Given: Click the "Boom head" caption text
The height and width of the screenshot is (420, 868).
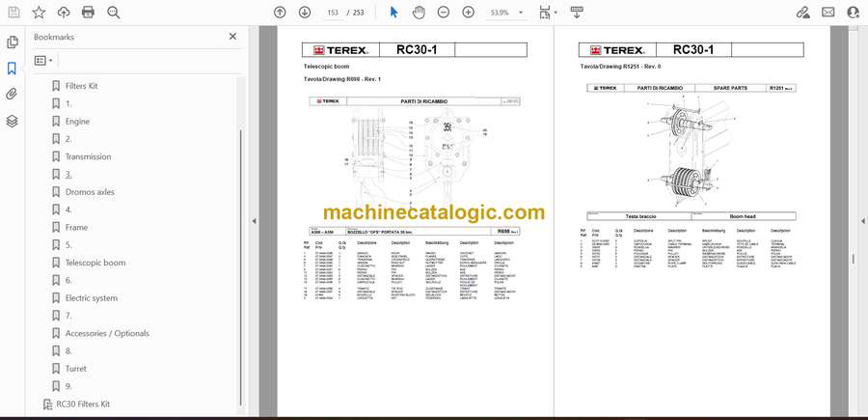Looking at the screenshot, I should click(x=743, y=216).
